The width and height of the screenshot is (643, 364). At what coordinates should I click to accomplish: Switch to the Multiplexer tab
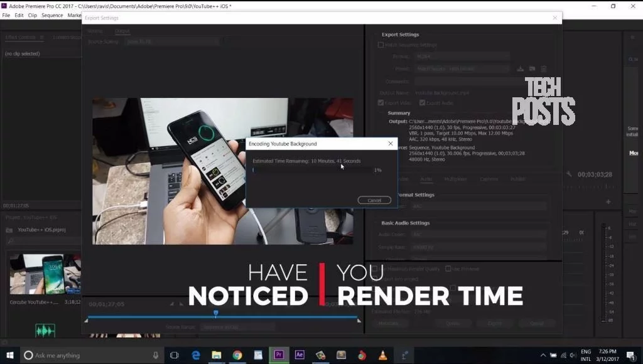pyautogui.click(x=456, y=179)
